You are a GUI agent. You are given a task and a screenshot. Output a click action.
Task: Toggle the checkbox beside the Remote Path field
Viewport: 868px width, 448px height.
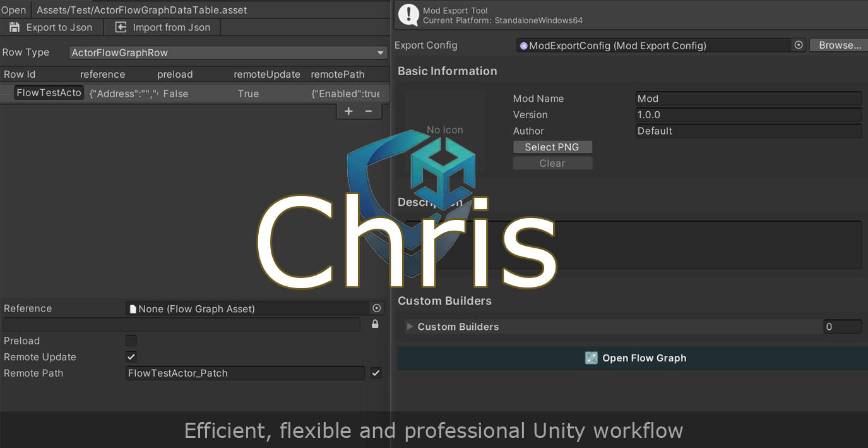(x=376, y=373)
